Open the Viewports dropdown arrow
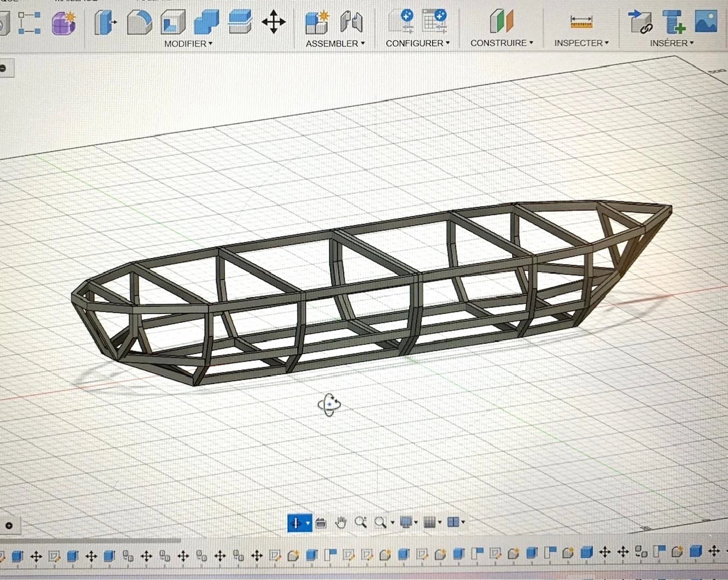The width and height of the screenshot is (728, 580). tap(463, 522)
